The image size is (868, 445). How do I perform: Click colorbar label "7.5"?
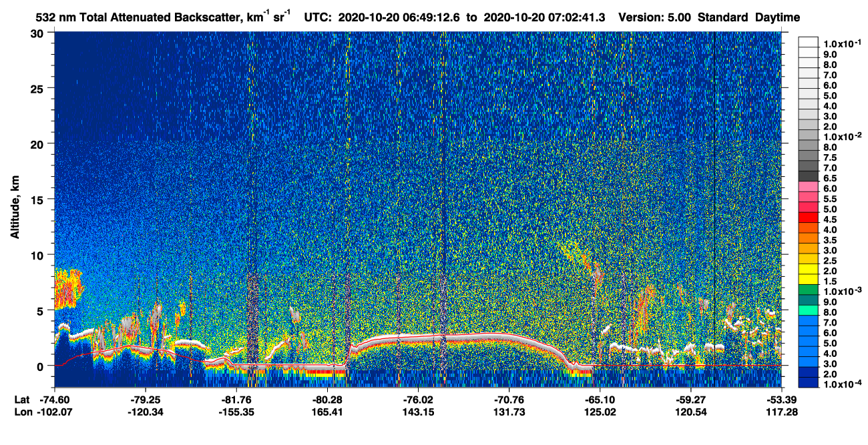tap(830, 157)
